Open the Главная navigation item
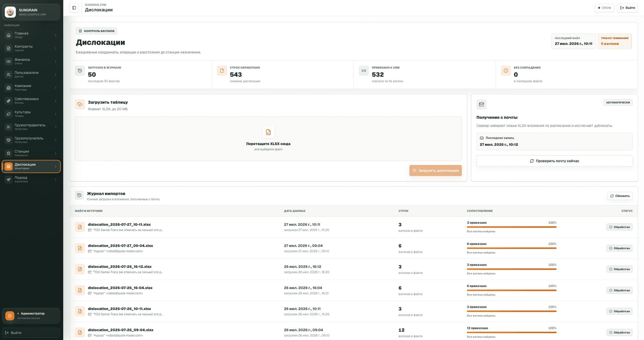 (31, 35)
